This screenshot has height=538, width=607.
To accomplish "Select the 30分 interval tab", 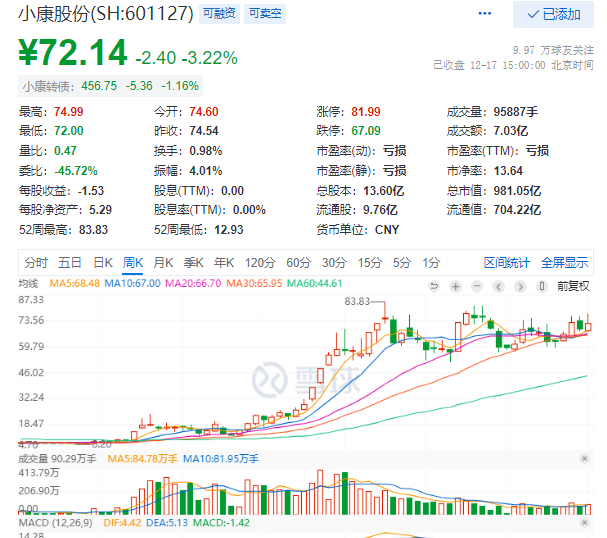I will point(334,263).
